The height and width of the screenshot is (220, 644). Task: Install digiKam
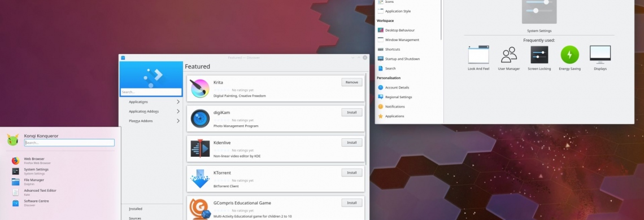coord(351,112)
